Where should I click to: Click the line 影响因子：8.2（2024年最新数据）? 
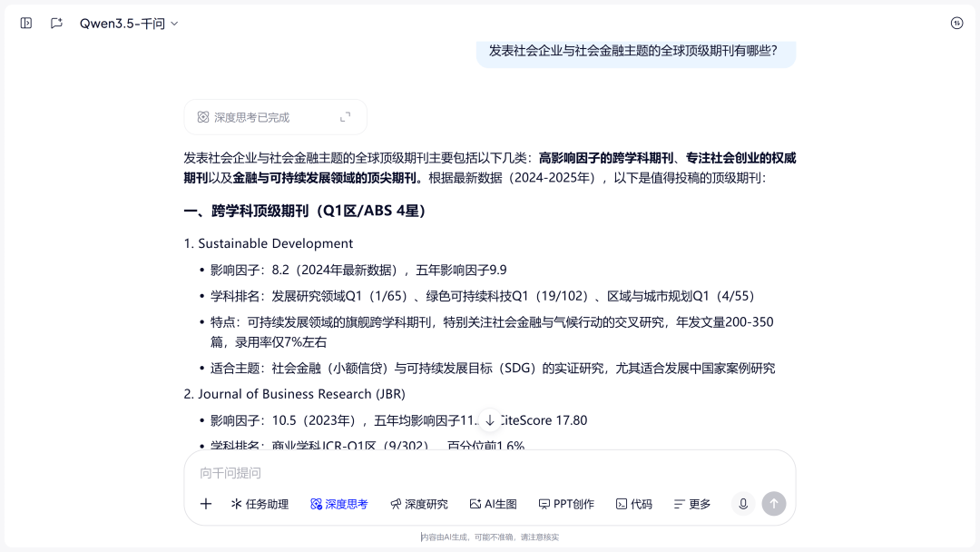(358, 270)
